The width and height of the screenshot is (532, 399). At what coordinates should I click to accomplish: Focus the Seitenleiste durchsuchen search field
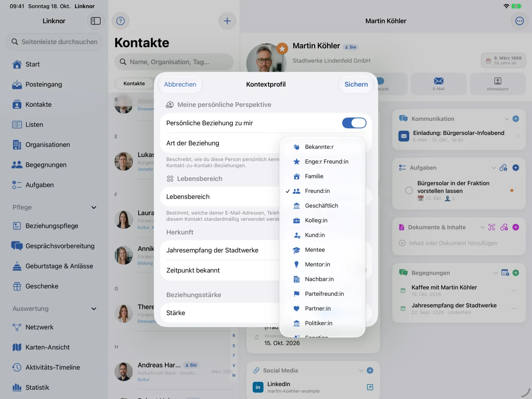tap(54, 42)
